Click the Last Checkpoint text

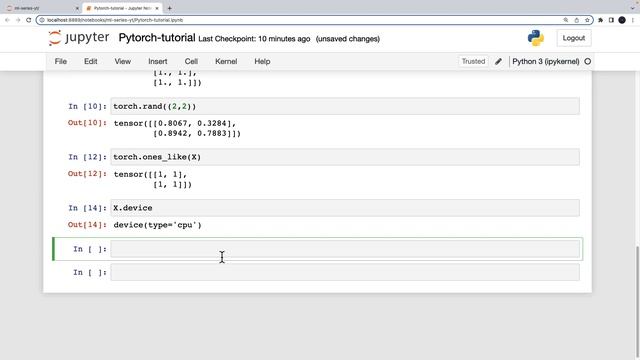coord(254,39)
